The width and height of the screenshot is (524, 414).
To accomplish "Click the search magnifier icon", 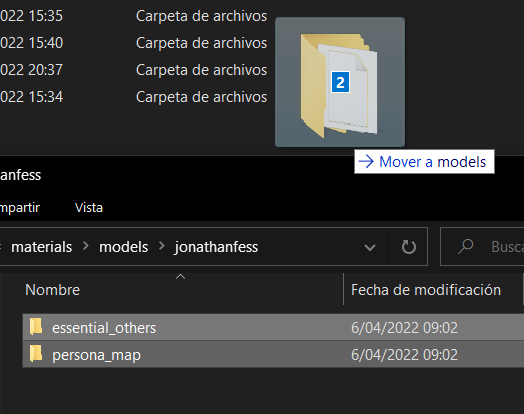I will click(x=465, y=247).
